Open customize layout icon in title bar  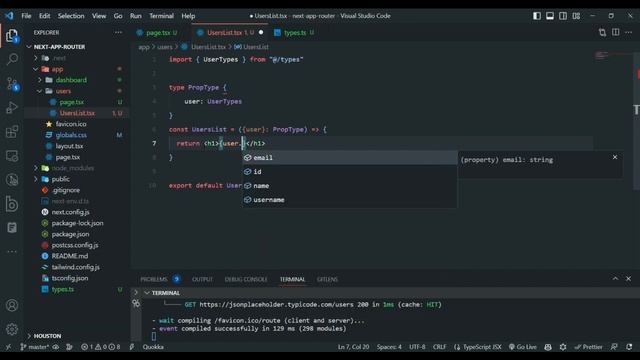point(576,16)
